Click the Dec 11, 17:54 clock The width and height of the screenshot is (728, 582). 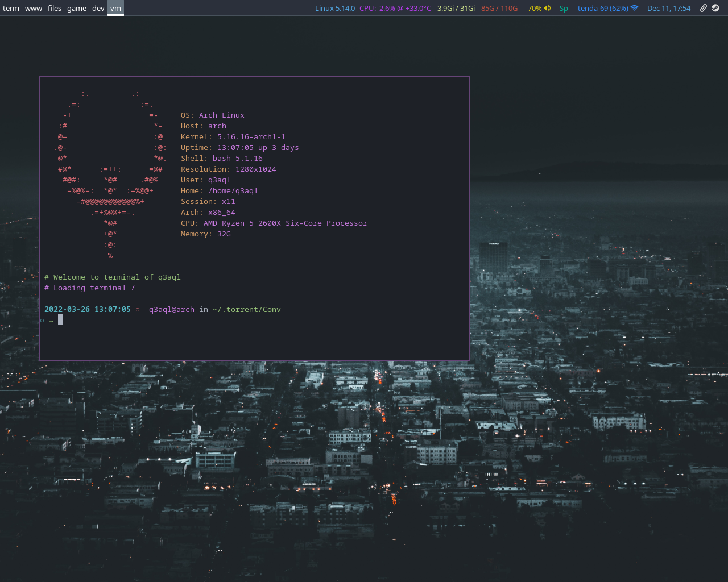coord(669,8)
